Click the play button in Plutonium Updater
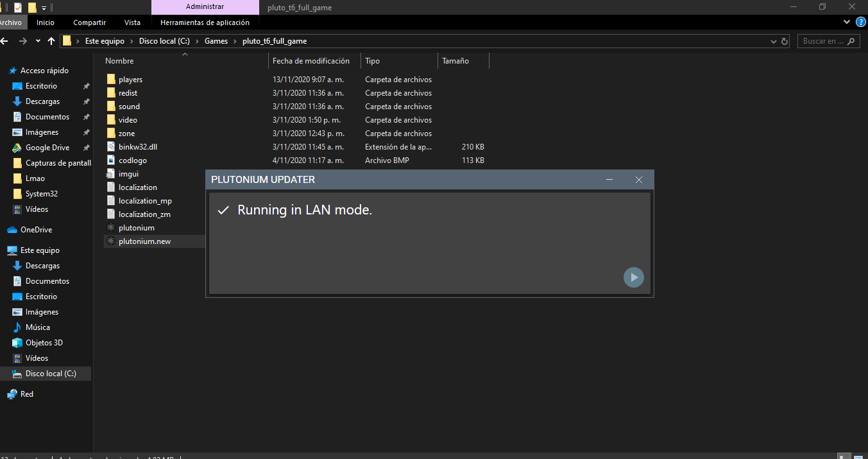This screenshot has height=459, width=868. (x=633, y=277)
